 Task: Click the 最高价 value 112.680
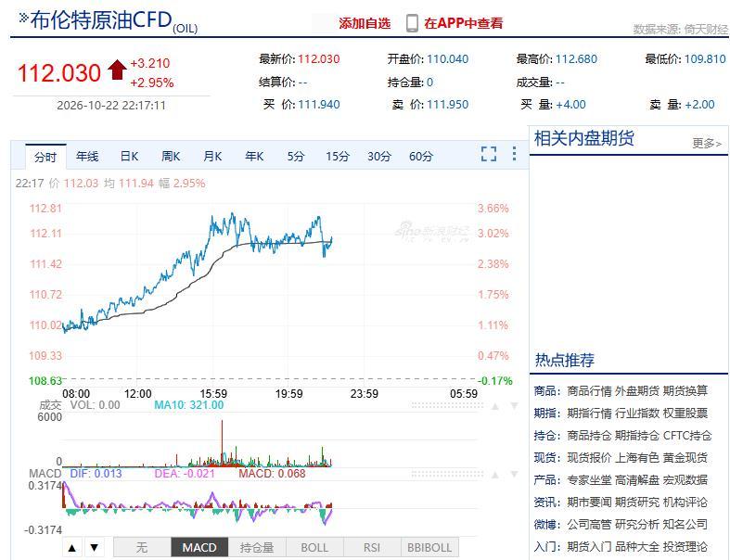tap(576, 59)
